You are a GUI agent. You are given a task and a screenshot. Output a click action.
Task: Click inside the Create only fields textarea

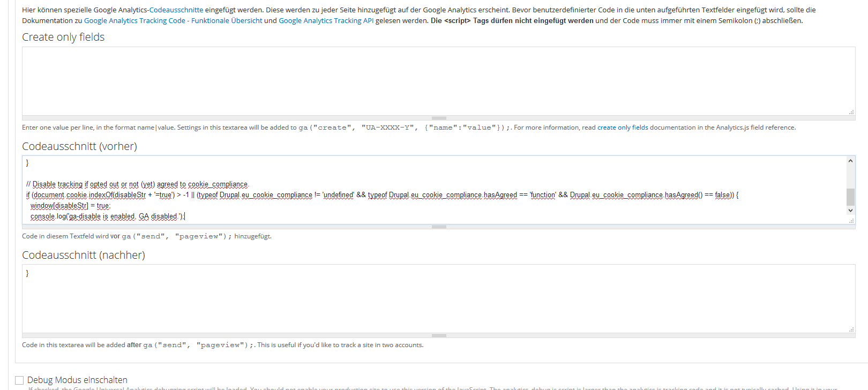click(x=438, y=81)
